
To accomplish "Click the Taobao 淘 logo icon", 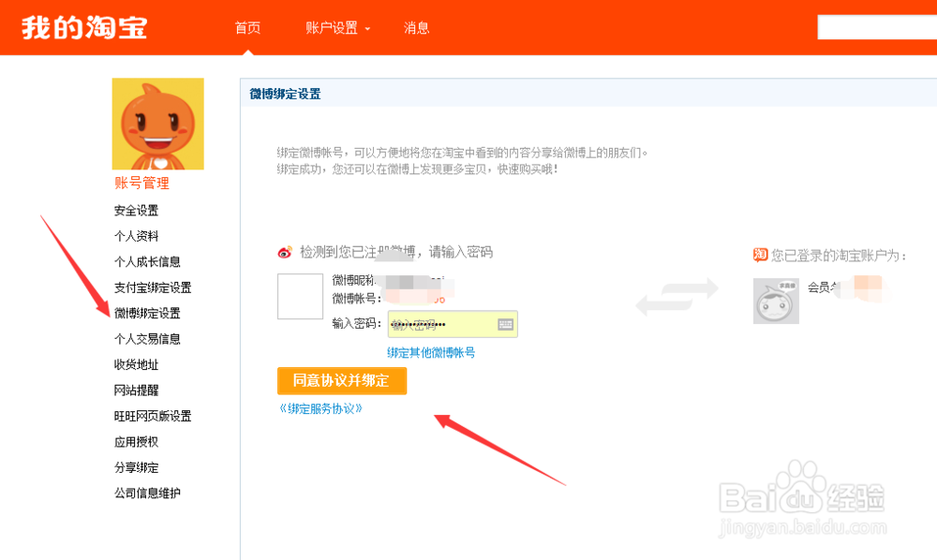I will (760, 255).
